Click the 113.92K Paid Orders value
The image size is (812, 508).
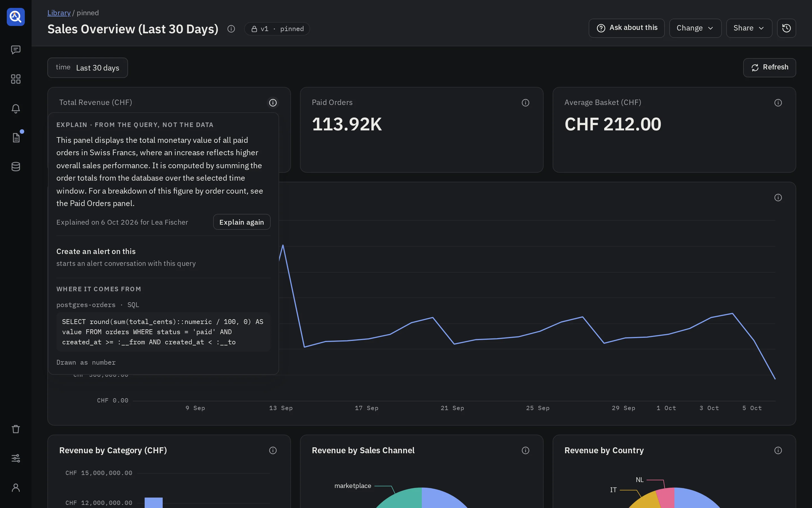click(x=347, y=124)
